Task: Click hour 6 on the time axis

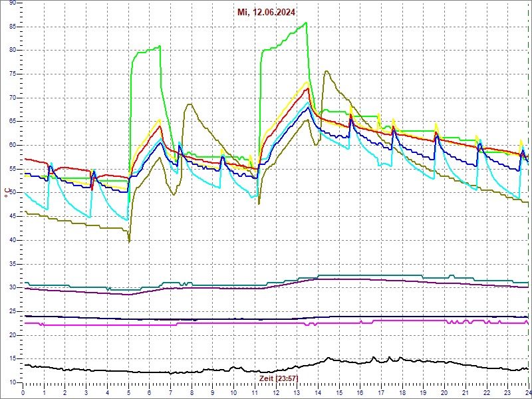Action: pos(149,392)
